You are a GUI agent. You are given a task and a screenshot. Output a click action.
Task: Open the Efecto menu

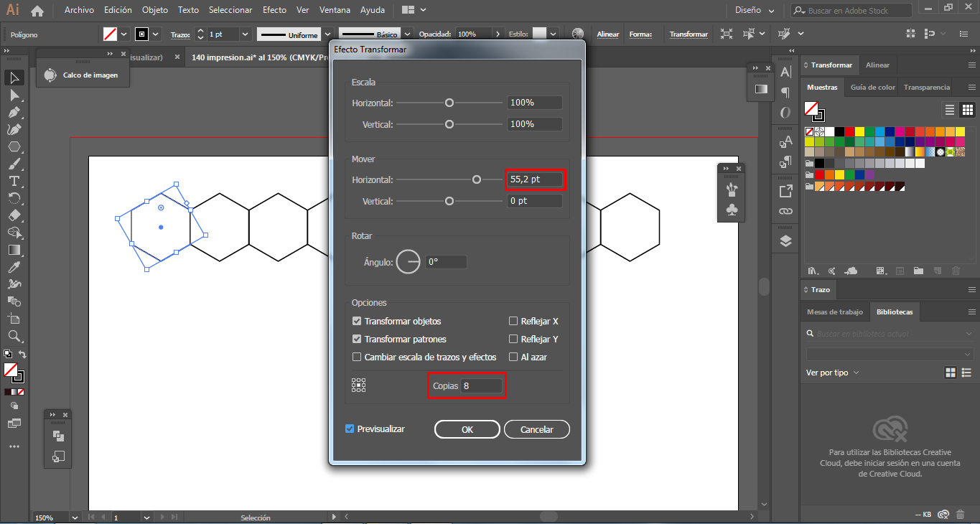[x=274, y=10]
